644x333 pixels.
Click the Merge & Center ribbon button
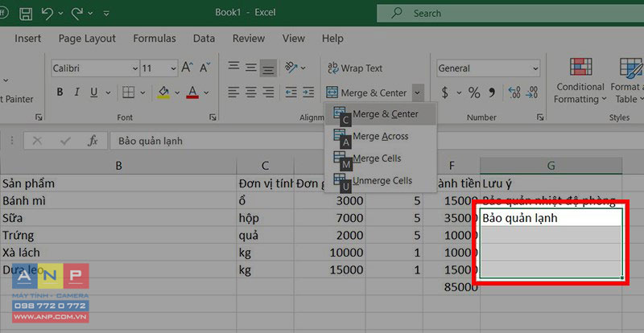366,92
